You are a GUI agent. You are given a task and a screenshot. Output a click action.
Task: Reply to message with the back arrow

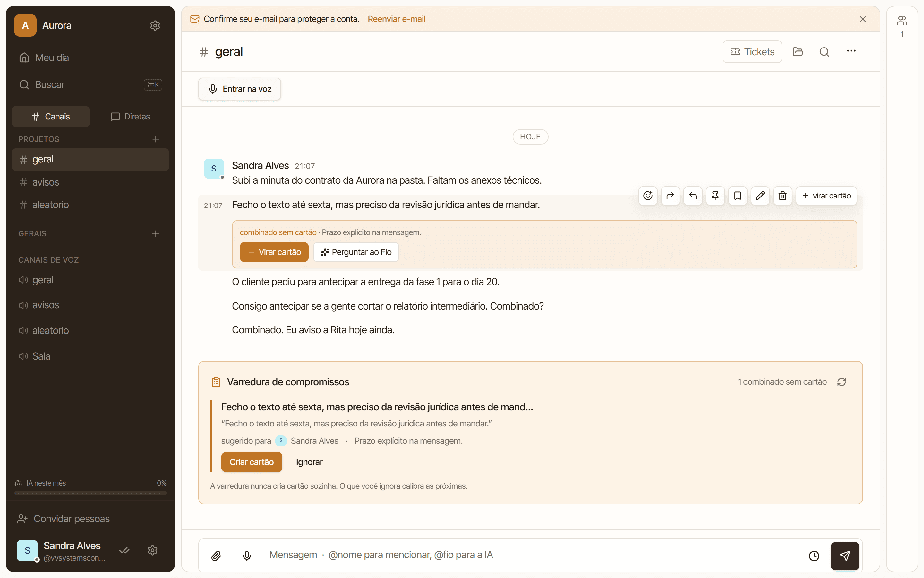pyautogui.click(x=693, y=196)
